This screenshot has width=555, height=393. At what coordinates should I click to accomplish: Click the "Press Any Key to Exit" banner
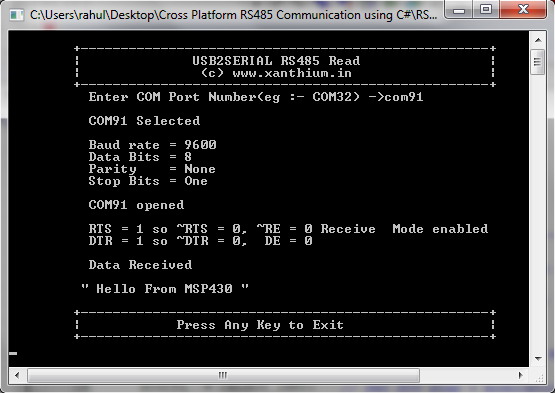click(x=260, y=325)
